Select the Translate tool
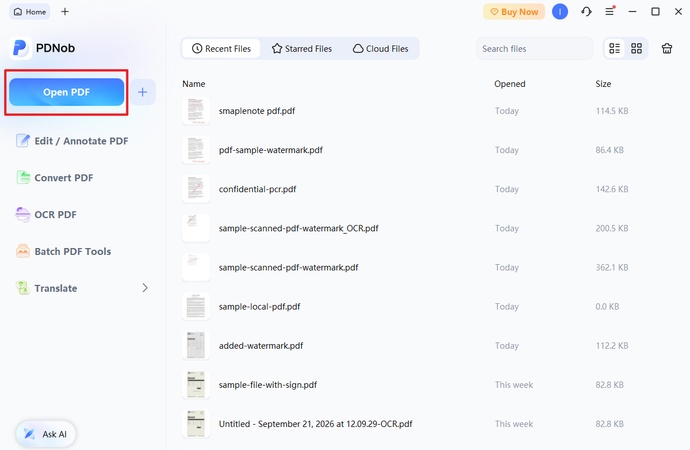This screenshot has width=690, height=450. (47, 288)
